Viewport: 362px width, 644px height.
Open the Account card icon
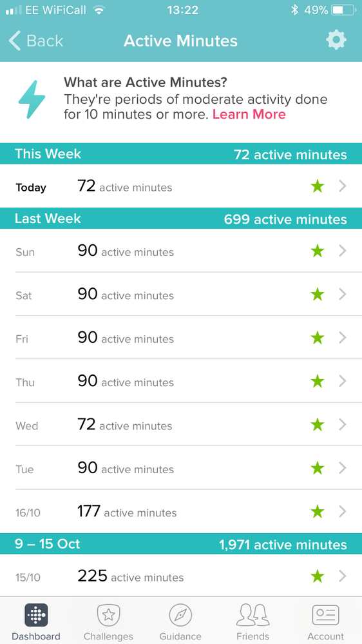click(325, 615)
